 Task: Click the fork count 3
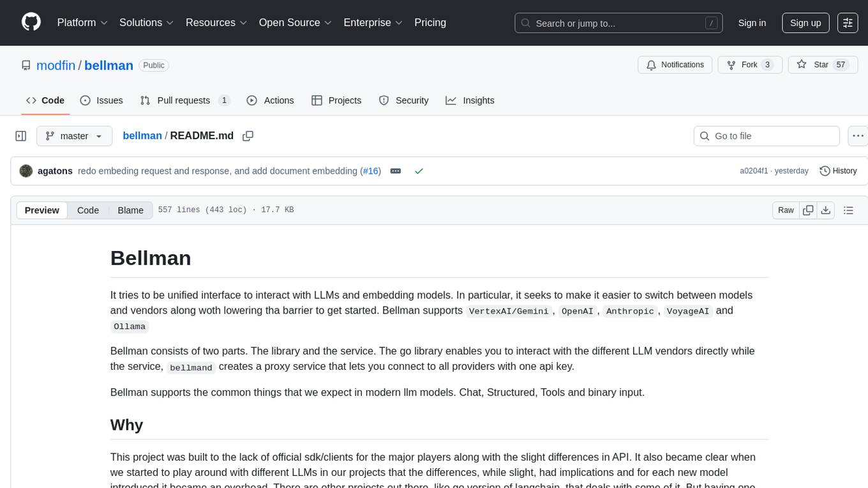pos(767,65)
